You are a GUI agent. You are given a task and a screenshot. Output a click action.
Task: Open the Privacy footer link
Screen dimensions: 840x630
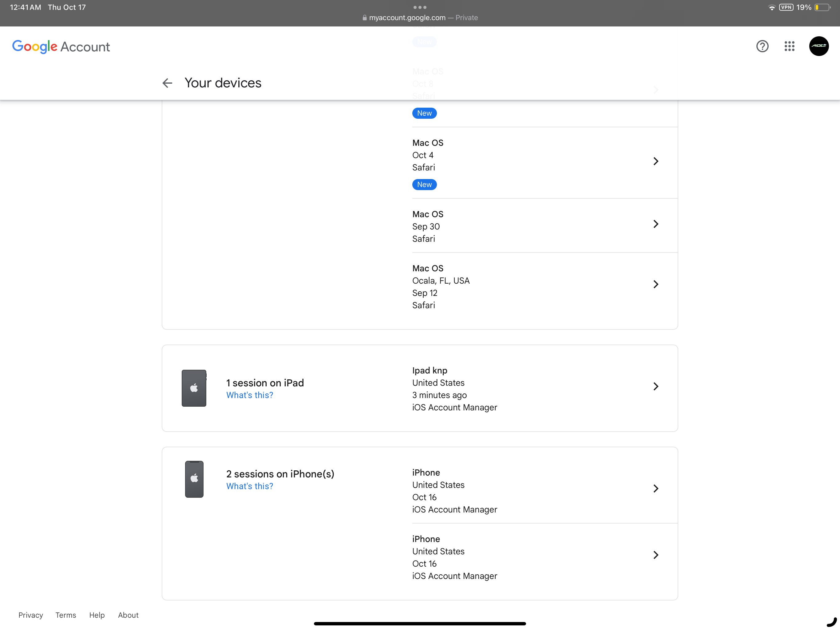coord(31,615)
